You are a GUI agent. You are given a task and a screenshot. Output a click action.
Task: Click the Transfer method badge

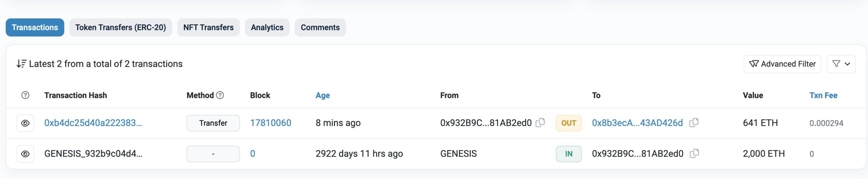[213, 123]
